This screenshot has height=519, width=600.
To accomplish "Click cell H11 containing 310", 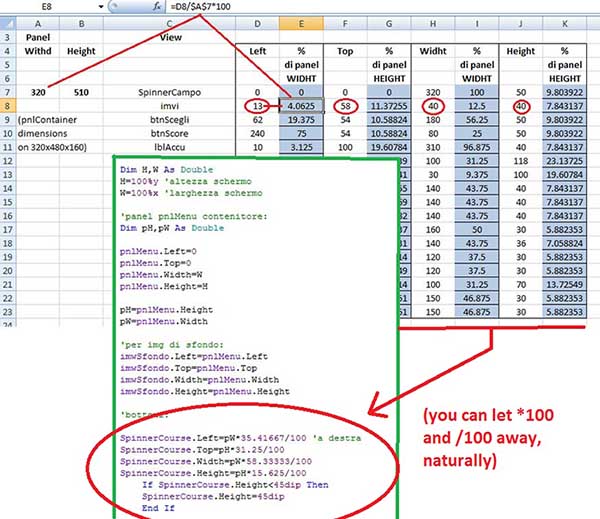I will [433, 147].
